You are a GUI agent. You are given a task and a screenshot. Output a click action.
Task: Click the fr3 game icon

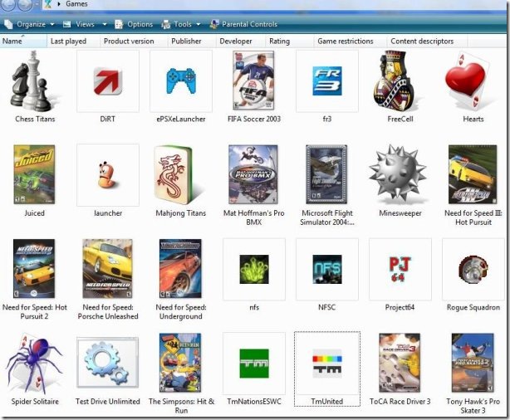[x=327, y=81]
